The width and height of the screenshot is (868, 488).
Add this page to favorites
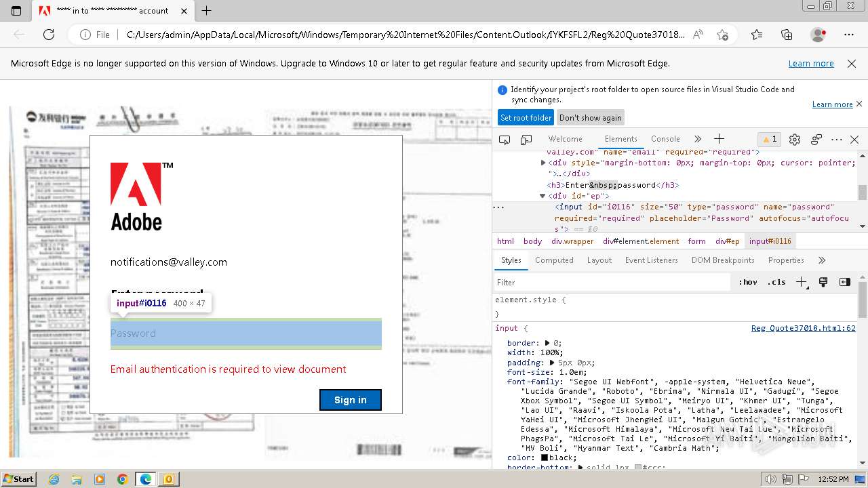click(722, 35)
